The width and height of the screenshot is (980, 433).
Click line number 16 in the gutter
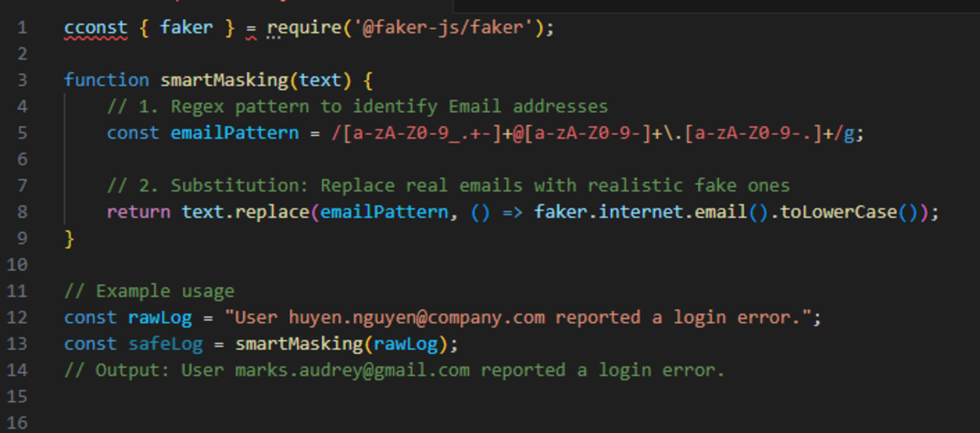point(17,423)
